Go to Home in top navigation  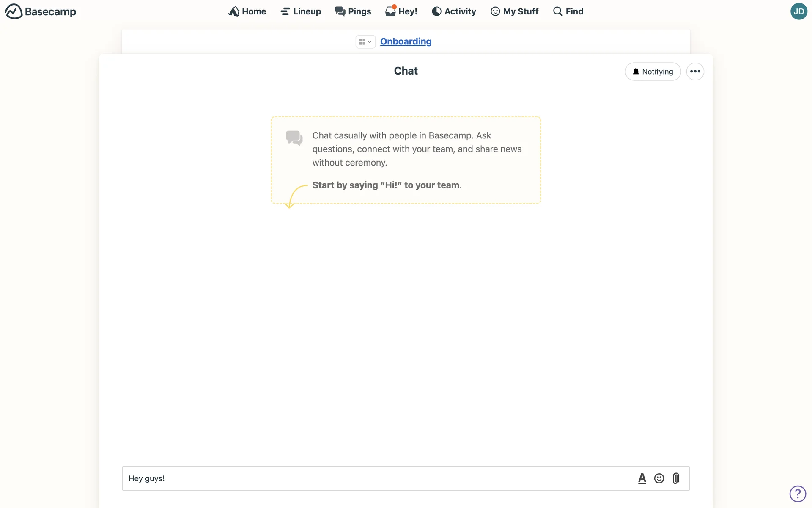point(247,11)
